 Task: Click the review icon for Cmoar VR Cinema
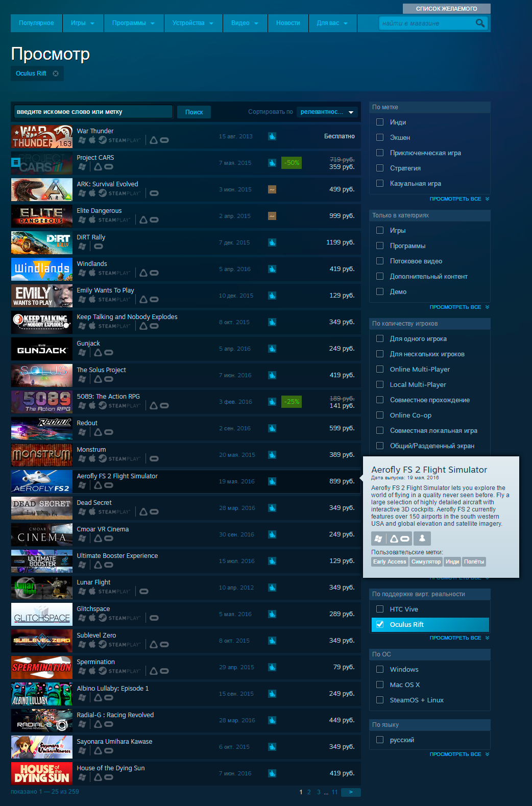point(272,534)
